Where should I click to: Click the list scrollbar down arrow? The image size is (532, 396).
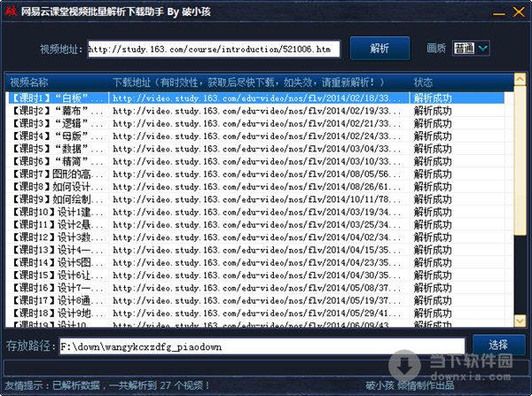tap(520, 321)
